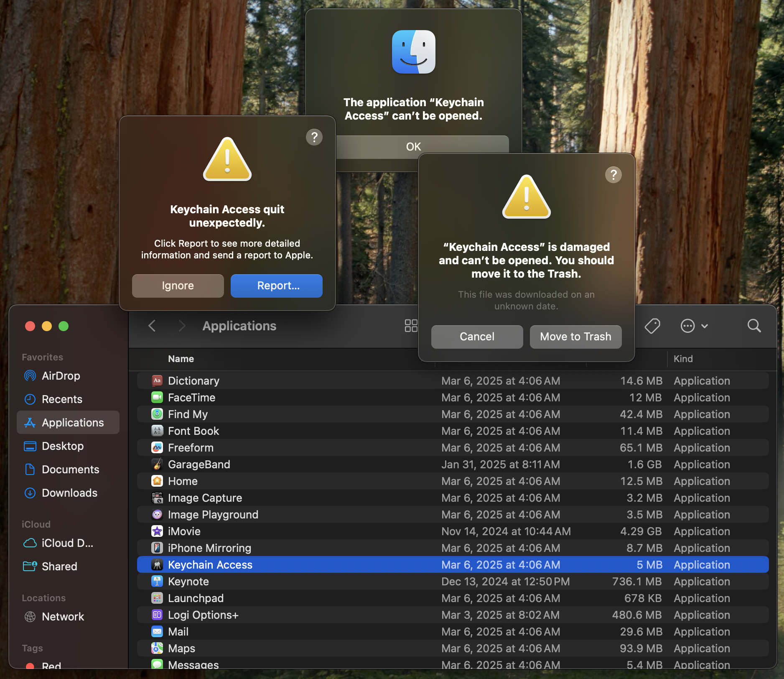Cancel the damaged app dialog
Image resolution: width=784 pixels, height=679 pixels.
pos(477,337)
